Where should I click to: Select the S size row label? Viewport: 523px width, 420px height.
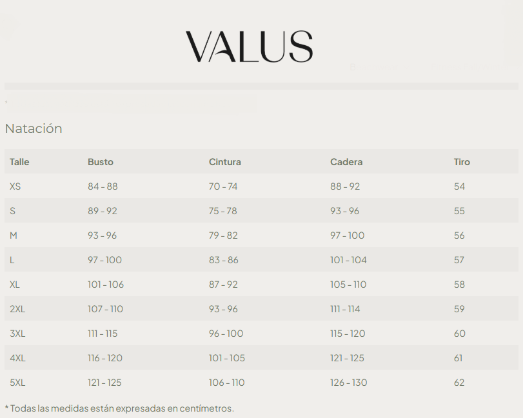pyautogui.click(x=13, y=211)
